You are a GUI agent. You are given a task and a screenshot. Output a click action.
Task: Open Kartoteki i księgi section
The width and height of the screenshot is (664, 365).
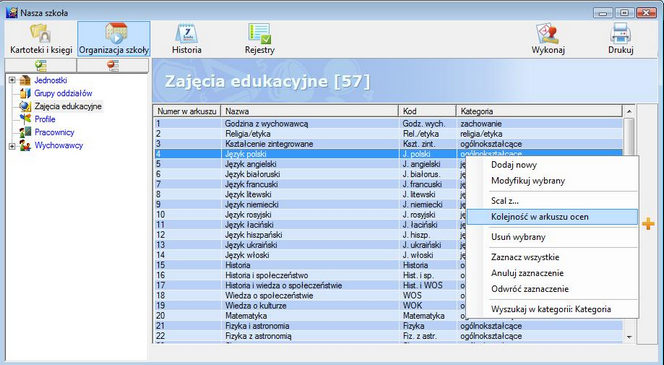click(41, 39)
